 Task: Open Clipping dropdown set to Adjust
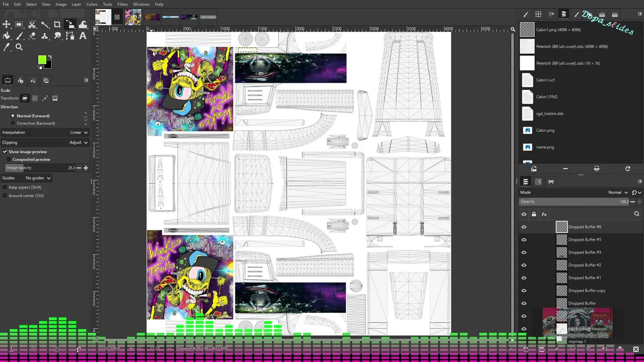[45, 142]
